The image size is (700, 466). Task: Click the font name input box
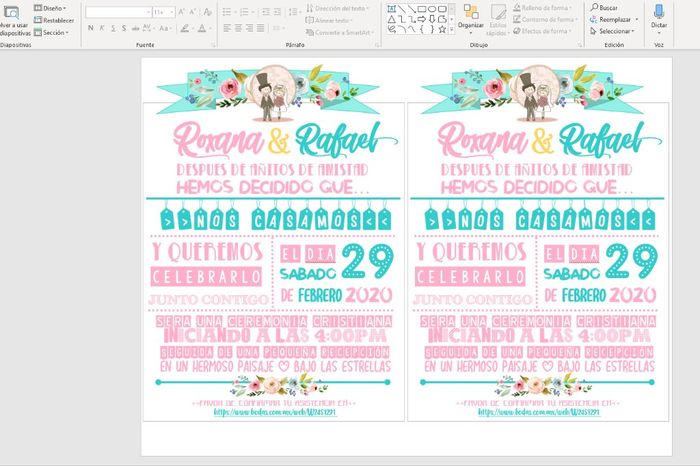(115, 12)
